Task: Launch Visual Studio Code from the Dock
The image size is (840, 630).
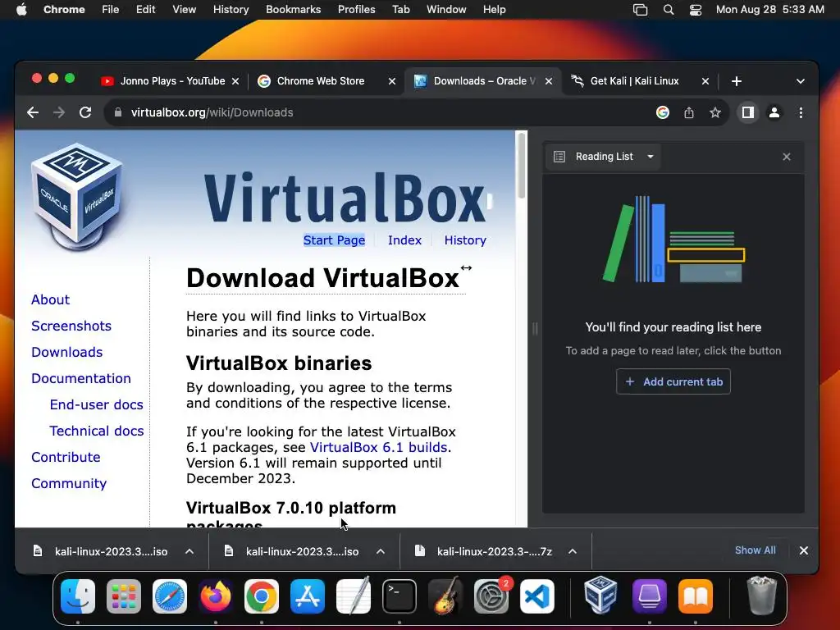Action: (536, 596)
